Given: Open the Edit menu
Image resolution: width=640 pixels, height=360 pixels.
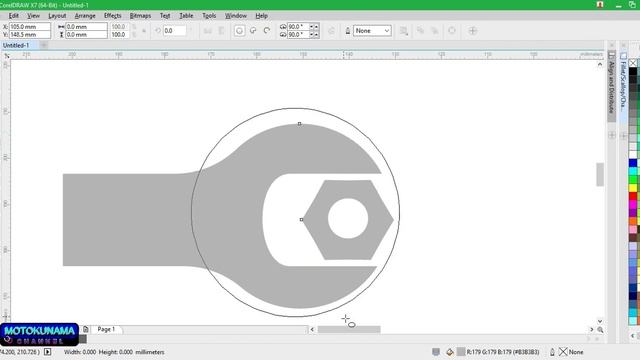Looking at the screenshot, I should point(13,16).
